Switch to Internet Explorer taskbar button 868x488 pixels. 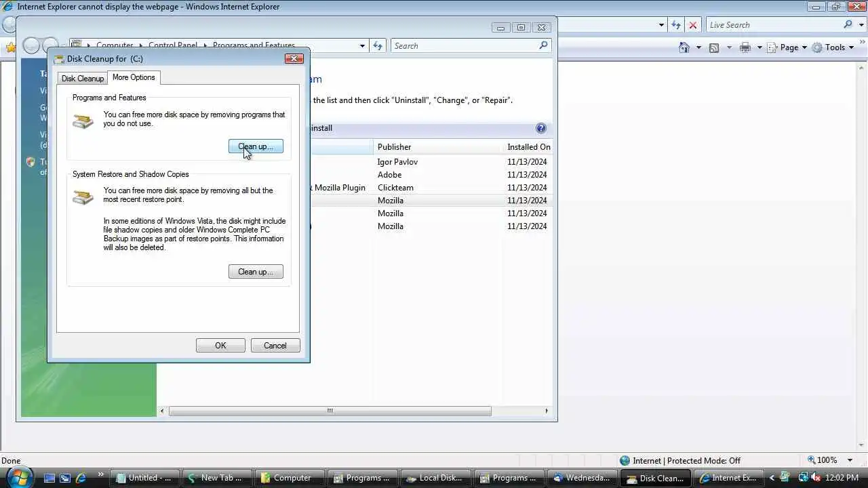(x=728, y=478)
